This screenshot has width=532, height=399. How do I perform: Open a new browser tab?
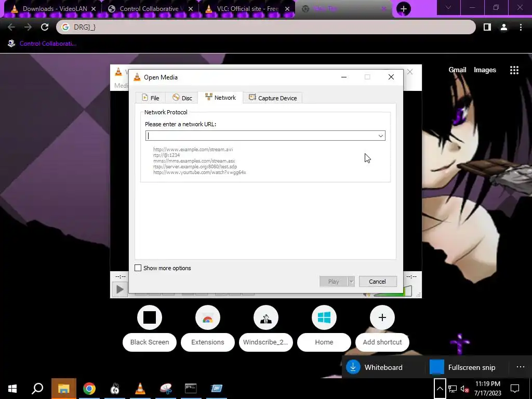(403, 9)
